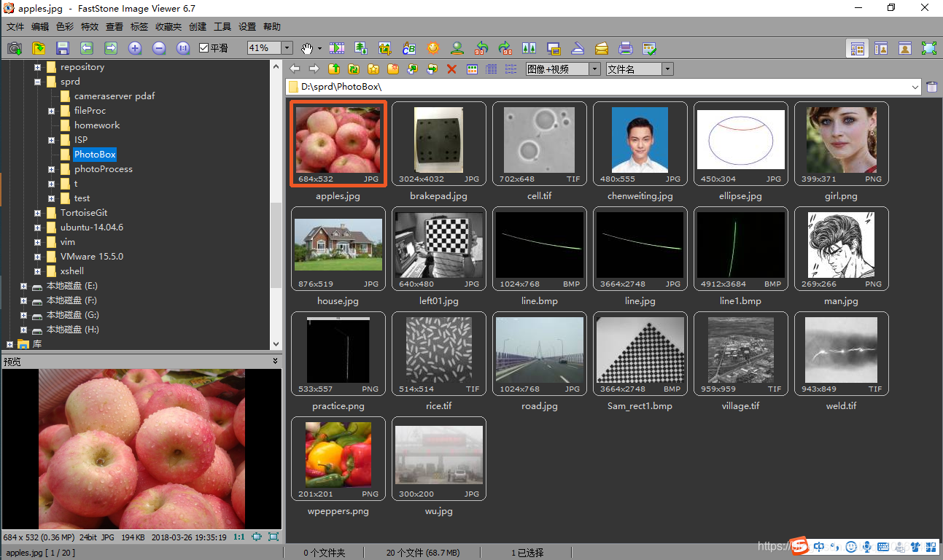
Task: Zoom in with the plus magnifier icon
Action: (135, 48)
